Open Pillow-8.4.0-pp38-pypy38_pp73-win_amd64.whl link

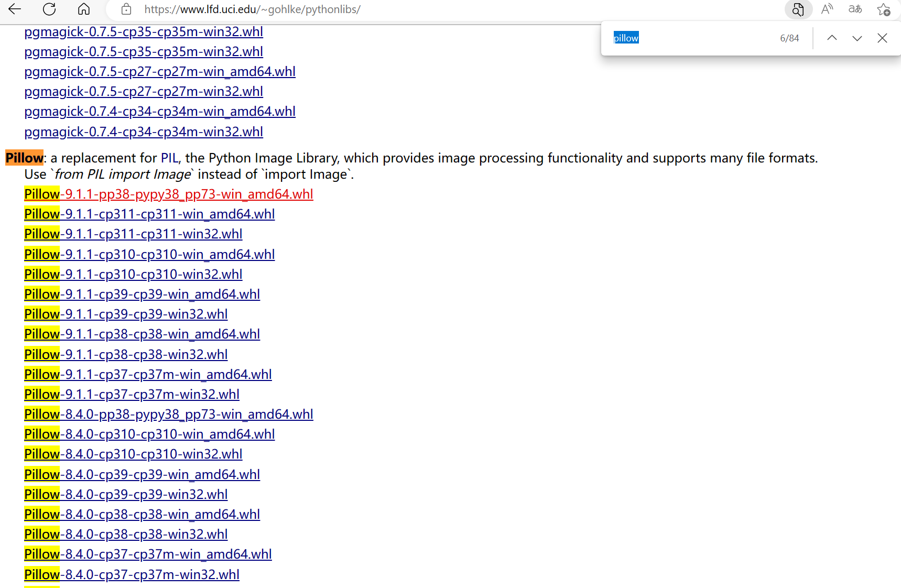[x=169, y=414]
